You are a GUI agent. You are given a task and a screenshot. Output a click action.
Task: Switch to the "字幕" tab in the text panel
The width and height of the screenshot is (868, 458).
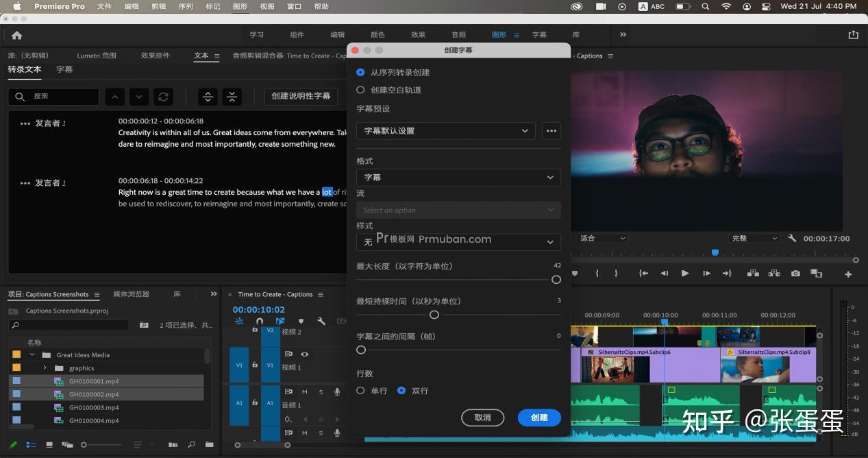tap(64, 69)
